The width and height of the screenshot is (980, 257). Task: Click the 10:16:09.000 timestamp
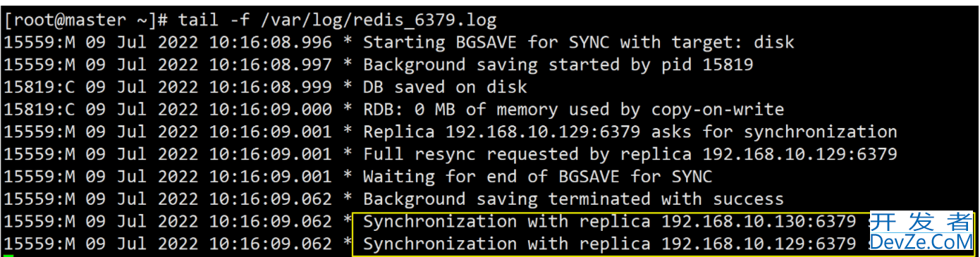click(270, 110)
